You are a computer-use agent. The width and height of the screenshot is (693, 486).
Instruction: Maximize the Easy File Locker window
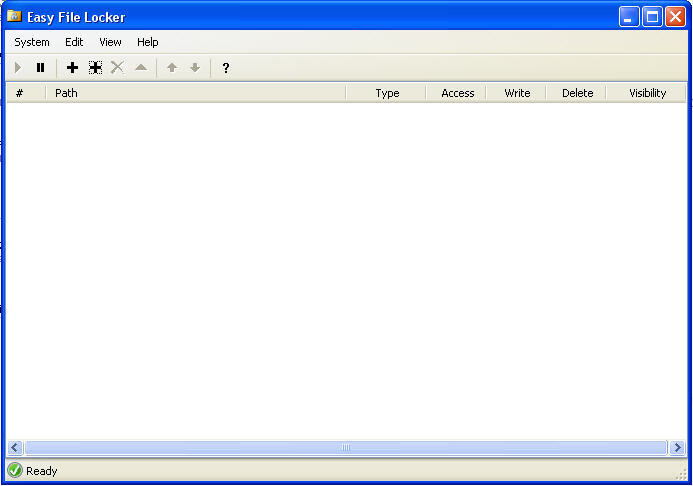(652, 17)
